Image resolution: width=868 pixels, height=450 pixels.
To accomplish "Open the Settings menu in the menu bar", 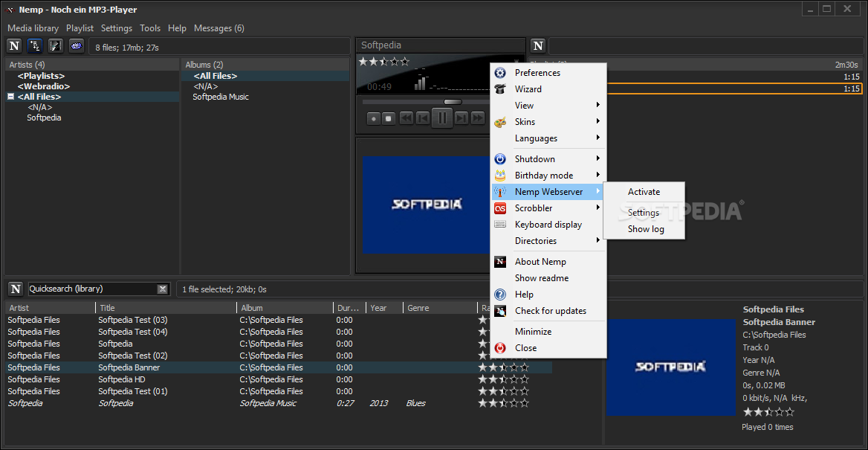I will [116, 28].
